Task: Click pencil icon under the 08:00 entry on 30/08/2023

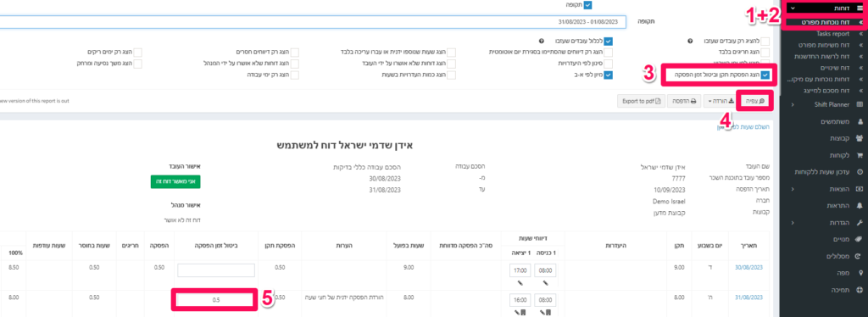Action: coord(545,283)
